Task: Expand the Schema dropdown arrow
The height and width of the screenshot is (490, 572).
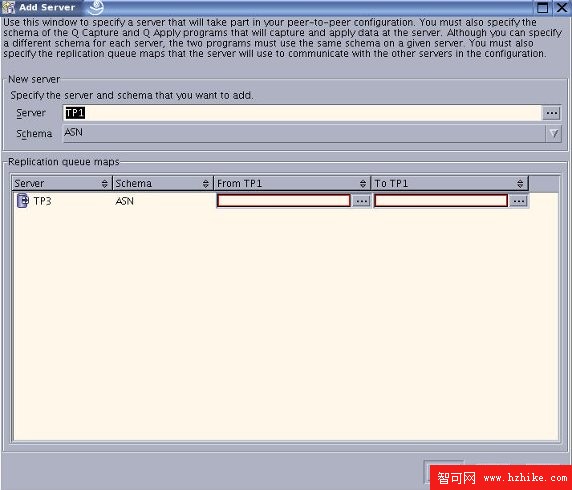Action: (x=553, y=134)
